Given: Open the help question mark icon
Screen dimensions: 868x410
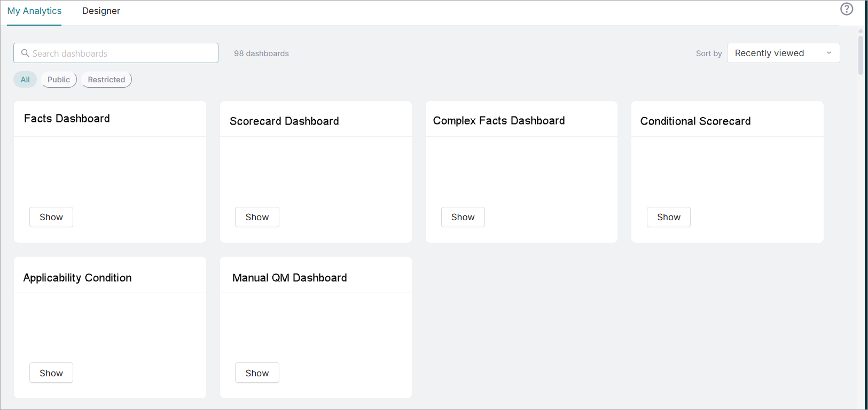Looking at the screenshot, I should pos(847,9).
